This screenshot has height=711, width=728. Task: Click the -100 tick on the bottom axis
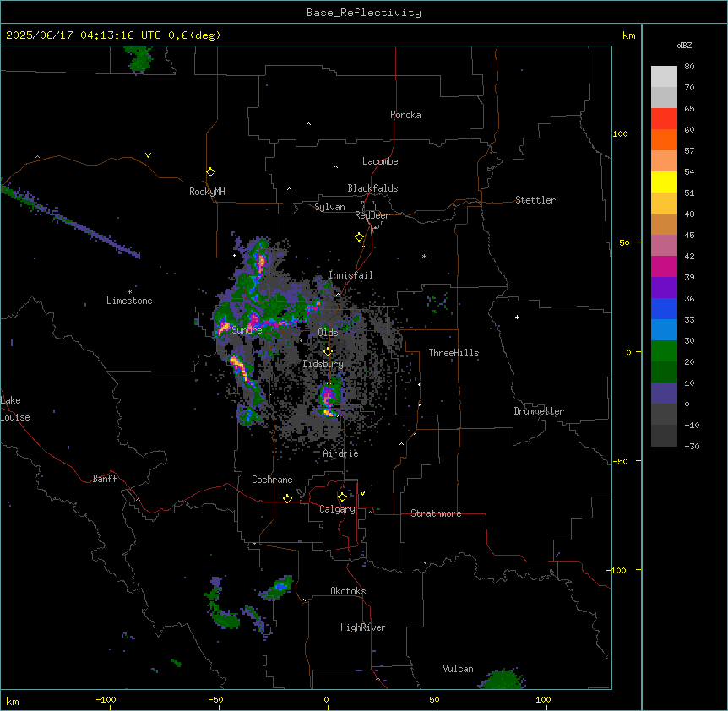click(x=106, y=699)
